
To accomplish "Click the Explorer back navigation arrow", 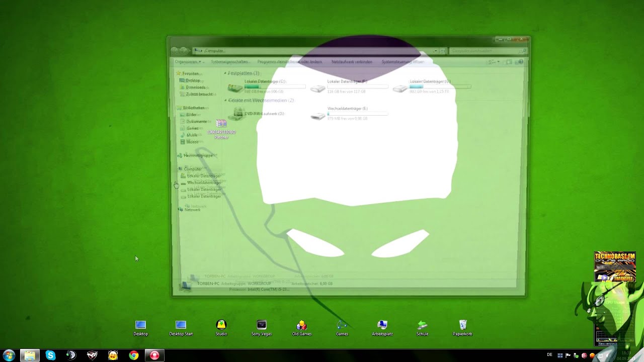I will coord(175,51).
